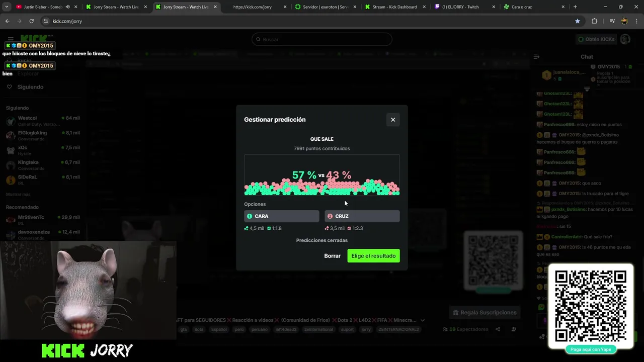This screenshot has width=644, height=362.
Task: Open Chrome's three-dot menu
Action: click(x=636, y=21)
